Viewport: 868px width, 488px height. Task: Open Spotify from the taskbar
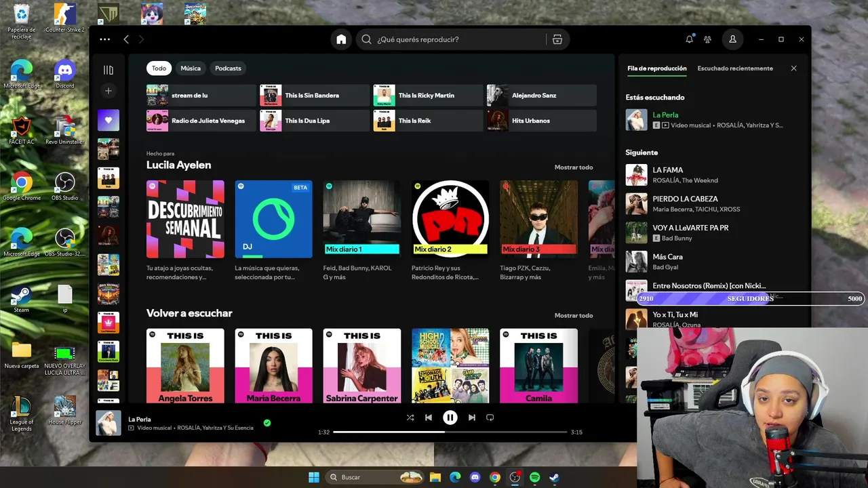click(x=534, y=477)
